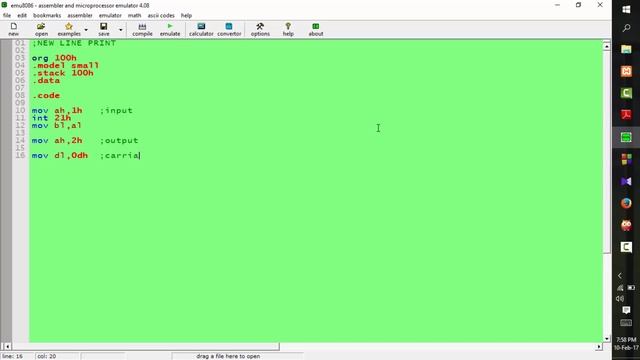
Task: Click the Windows Start button
Action: tap(626, 9)
